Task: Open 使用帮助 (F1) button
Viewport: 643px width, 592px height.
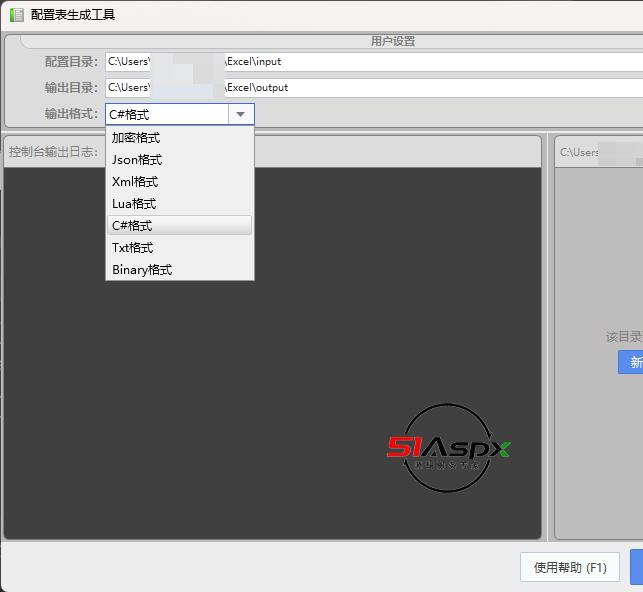Action: pos(570,567)
